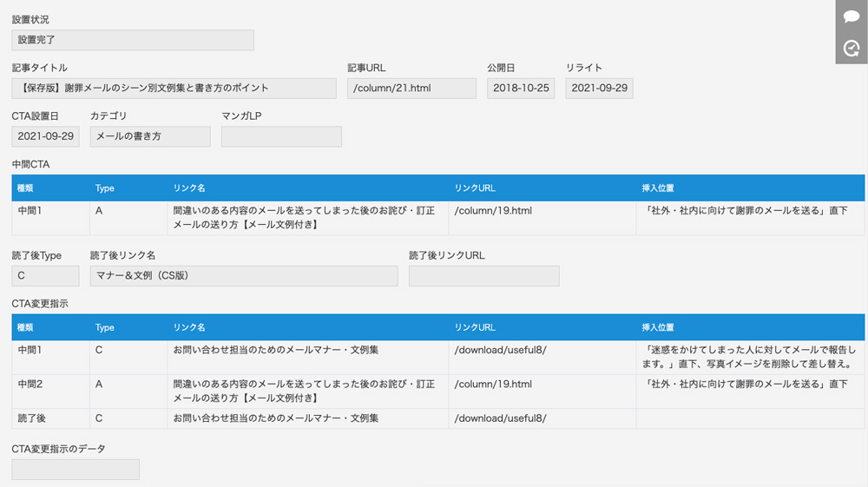Select the empty CTA変更指示のデータ field
The width and height of the screenshot is (868, 487).
76,470
